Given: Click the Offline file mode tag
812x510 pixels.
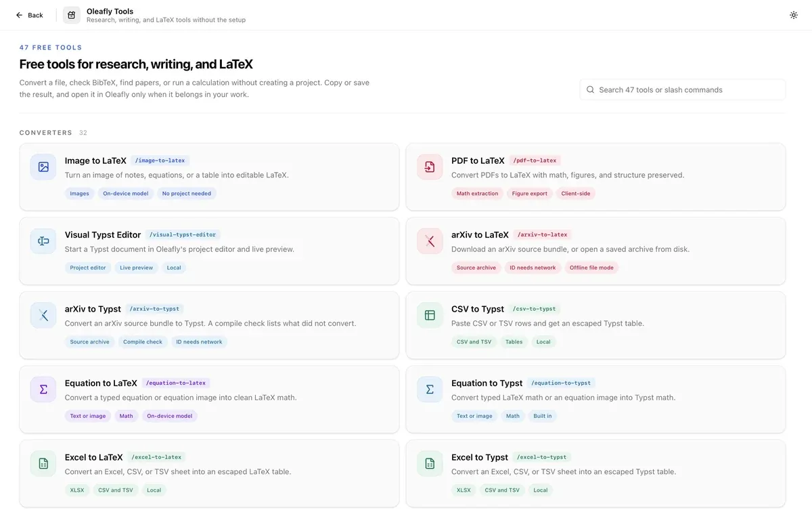Looking at the screenshot, I should pyautogui.click(x=591, y=268).
